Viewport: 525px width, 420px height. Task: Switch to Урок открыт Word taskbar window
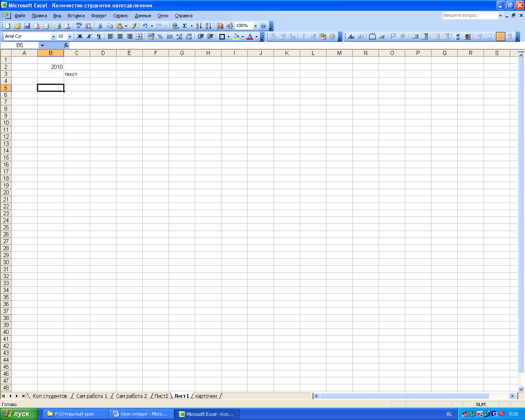(x=142, y=414)
